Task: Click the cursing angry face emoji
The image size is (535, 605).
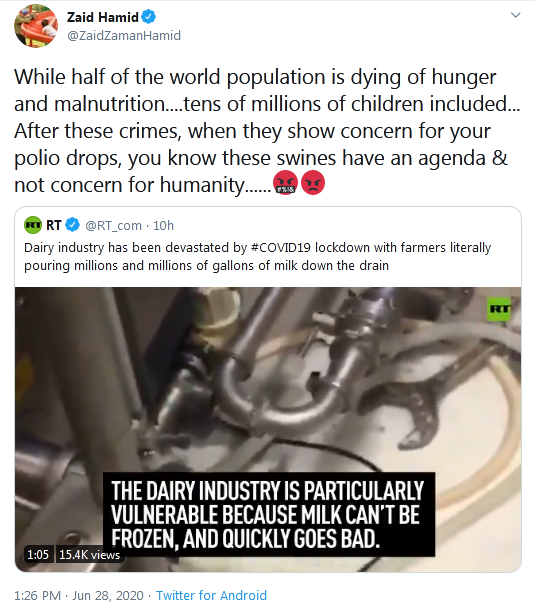Action: (x=285, y=183)
